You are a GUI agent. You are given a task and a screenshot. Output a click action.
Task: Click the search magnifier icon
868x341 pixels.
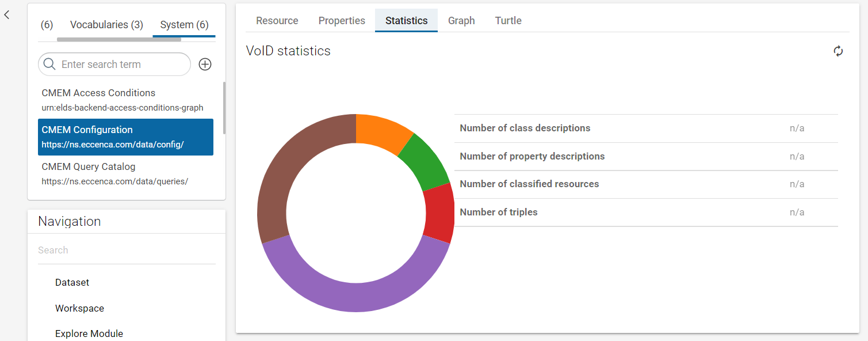pyautogui.click(x=50, y=65)
